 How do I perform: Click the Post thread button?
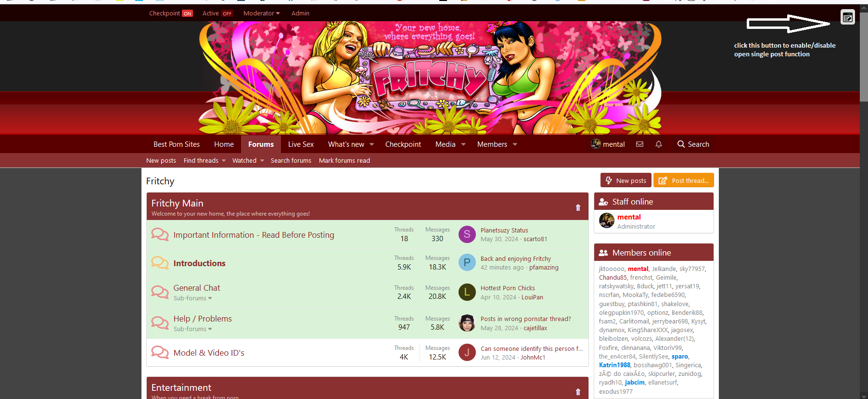pyautogui.click(x=683, y=180)
